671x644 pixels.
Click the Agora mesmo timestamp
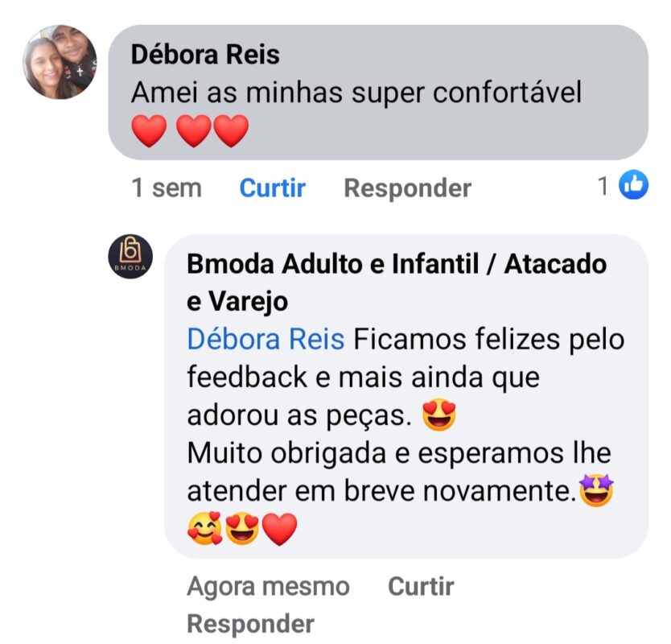pos(268,586)
